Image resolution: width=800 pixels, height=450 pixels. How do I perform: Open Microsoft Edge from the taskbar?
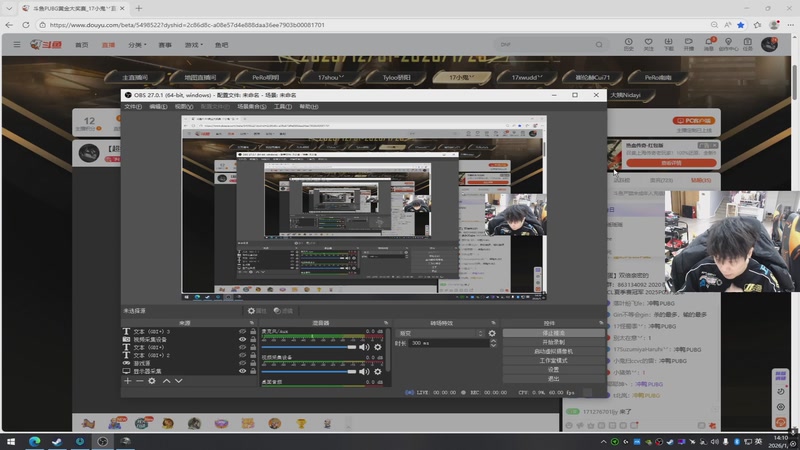[34, 441]
